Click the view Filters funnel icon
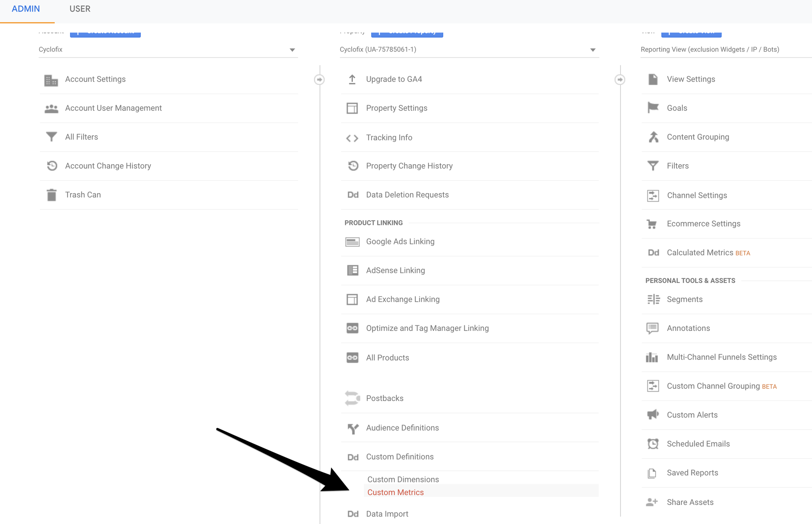The height and width of the screenshot is (524, 812). coord(653,166)
